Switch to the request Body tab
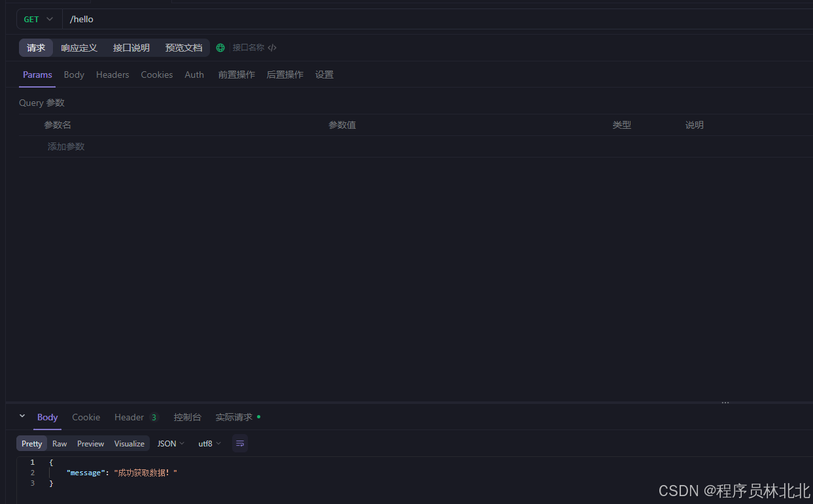This screenshot has height=504, width=813. pyautogui.click(x=74, y=75)
